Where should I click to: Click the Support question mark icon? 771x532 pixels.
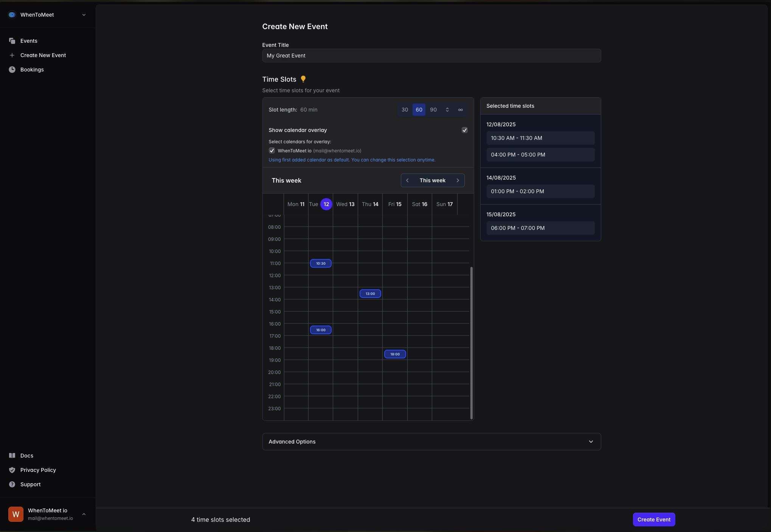12,484
